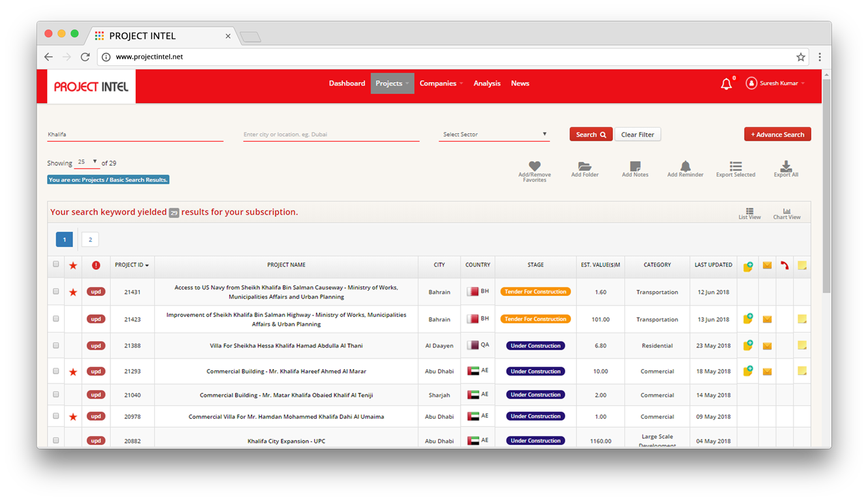Image resolution: width=868 pixels, height=501 pixels.
Task: Expand the Companies menu dropdown
Action: point(442,84)
